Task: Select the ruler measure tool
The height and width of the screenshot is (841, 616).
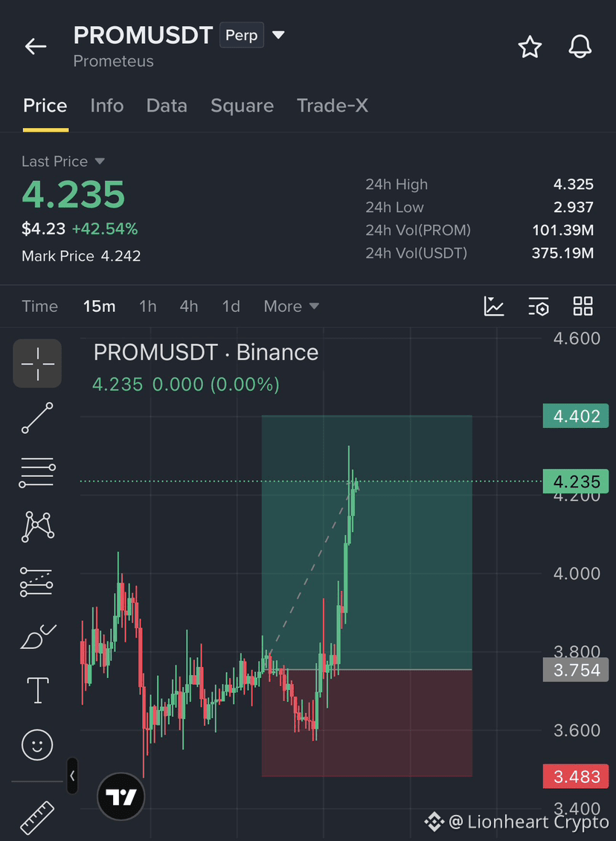Action: tap(37, 818)
